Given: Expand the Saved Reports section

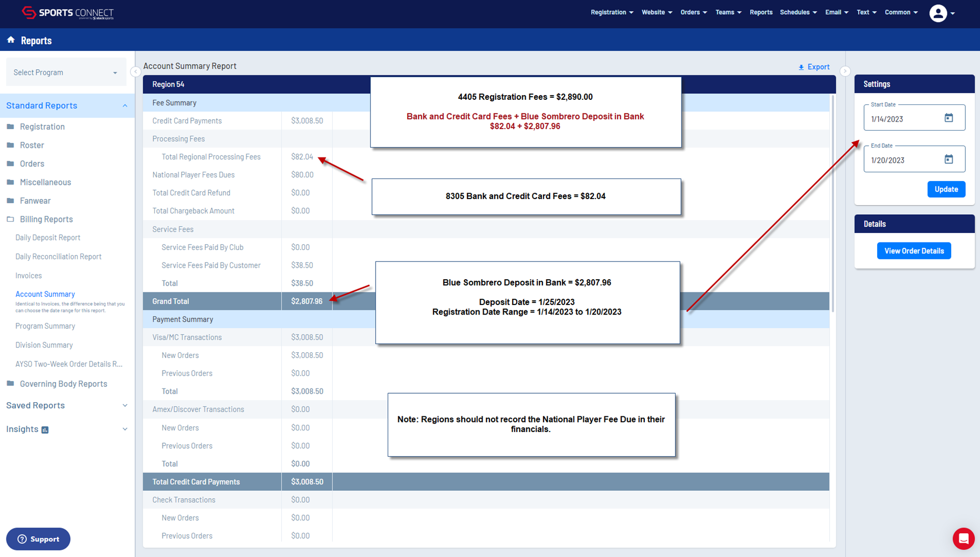Looking at the screenshot, I should point(125,405).
